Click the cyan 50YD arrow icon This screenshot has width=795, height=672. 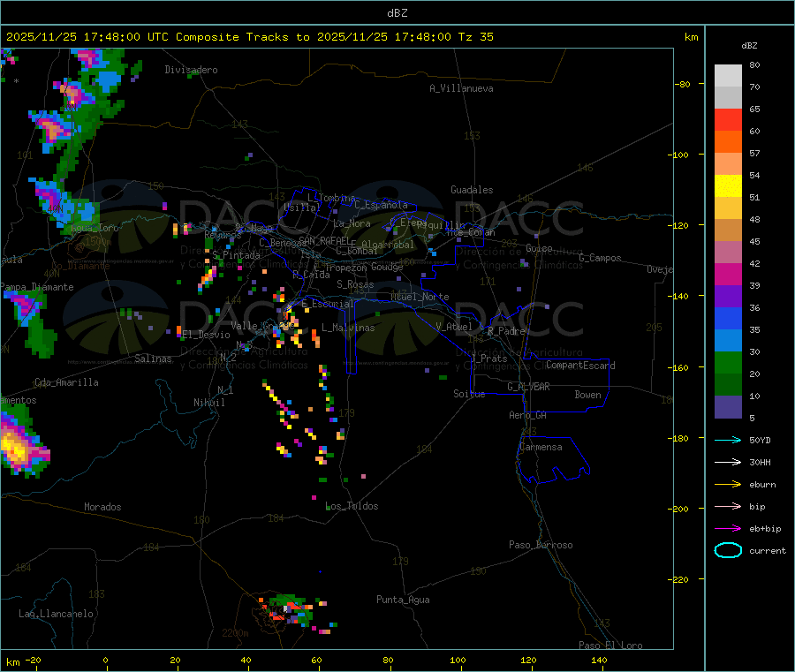[728, 440]
